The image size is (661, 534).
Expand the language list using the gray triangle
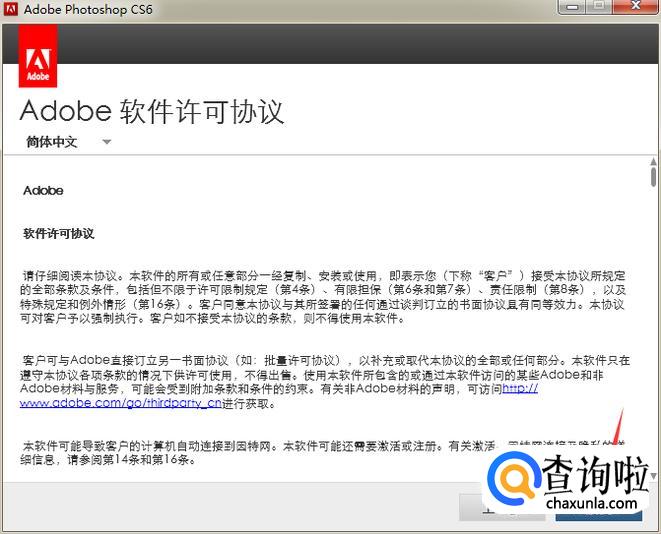(107, 142)
